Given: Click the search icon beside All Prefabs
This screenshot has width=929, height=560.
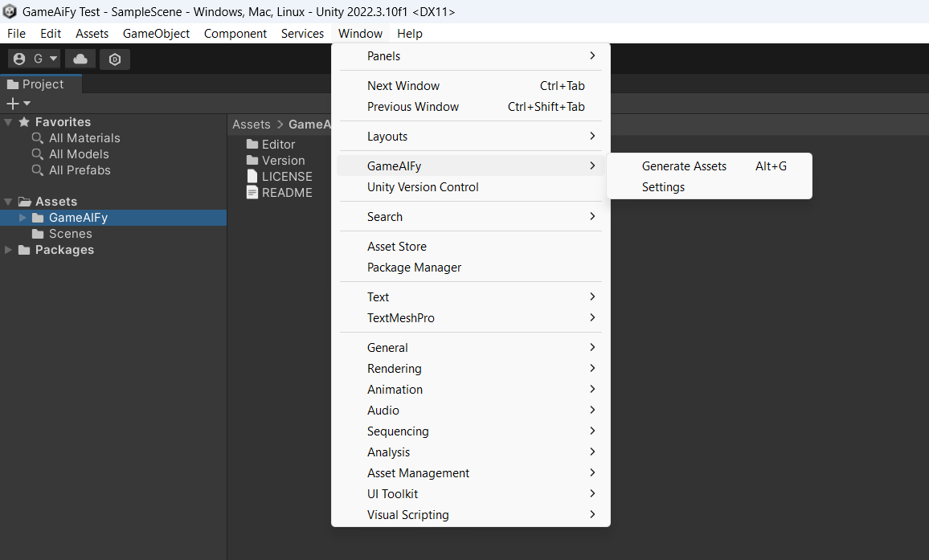Looking at the screenshot, I should point(37,170).
